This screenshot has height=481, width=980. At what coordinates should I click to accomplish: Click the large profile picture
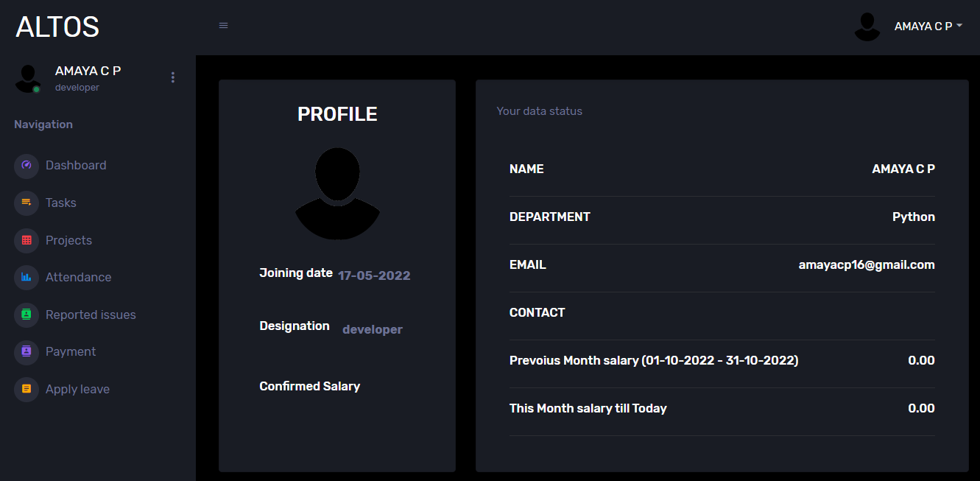click(337, 193)
